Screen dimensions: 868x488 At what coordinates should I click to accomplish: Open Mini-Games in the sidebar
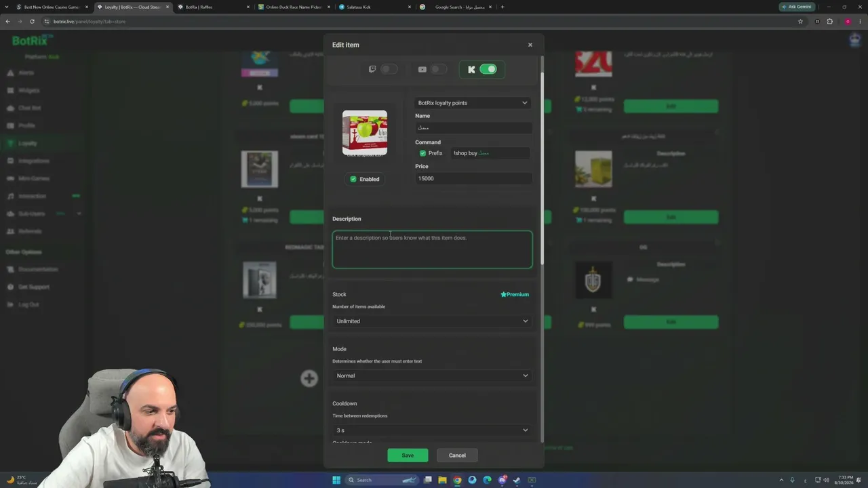point(33,178)
